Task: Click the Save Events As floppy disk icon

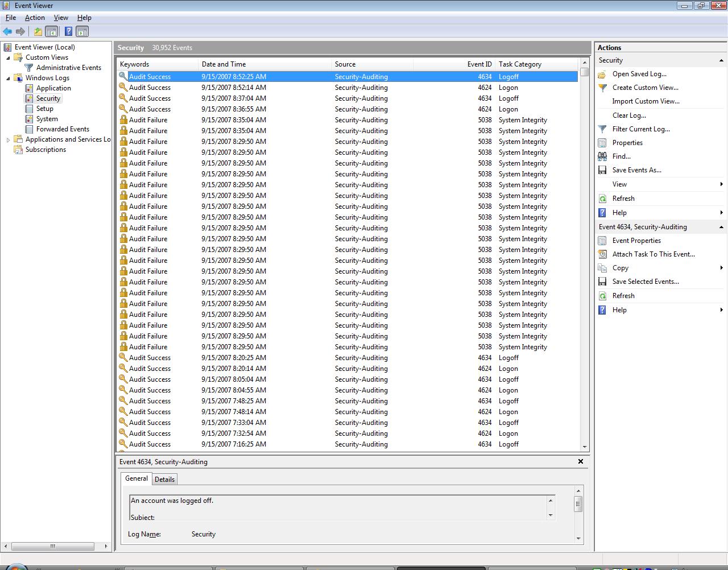Action: (x=602, y=170)
